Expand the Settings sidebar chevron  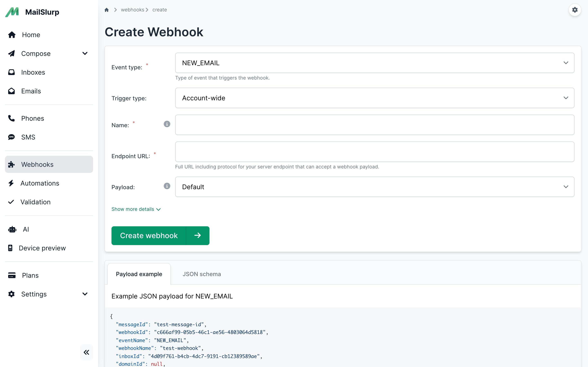(x=85, y=294)
